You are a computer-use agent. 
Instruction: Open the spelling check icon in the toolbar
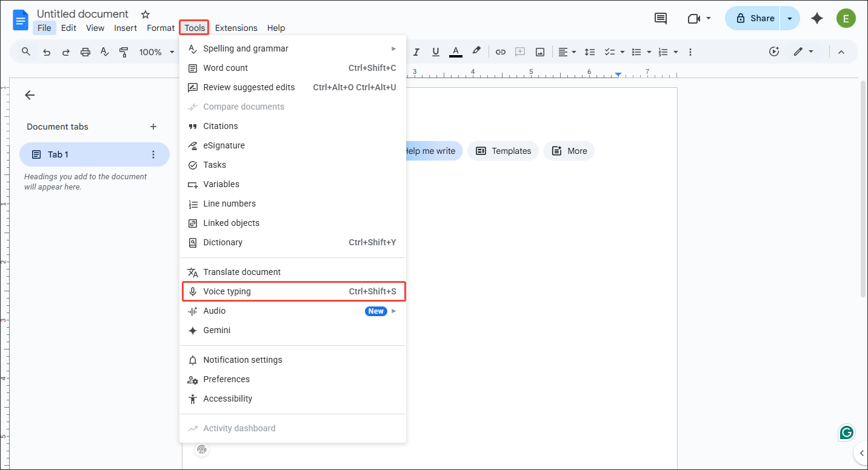(x=104, y=51)
